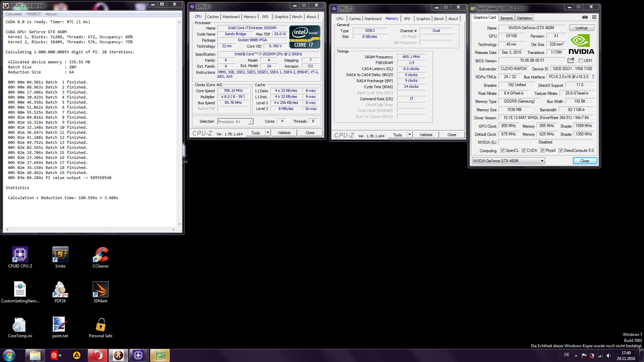This screenshot has width=644, height=362.
Task: Click the clock showing 17:40
Action: point(626,353)
